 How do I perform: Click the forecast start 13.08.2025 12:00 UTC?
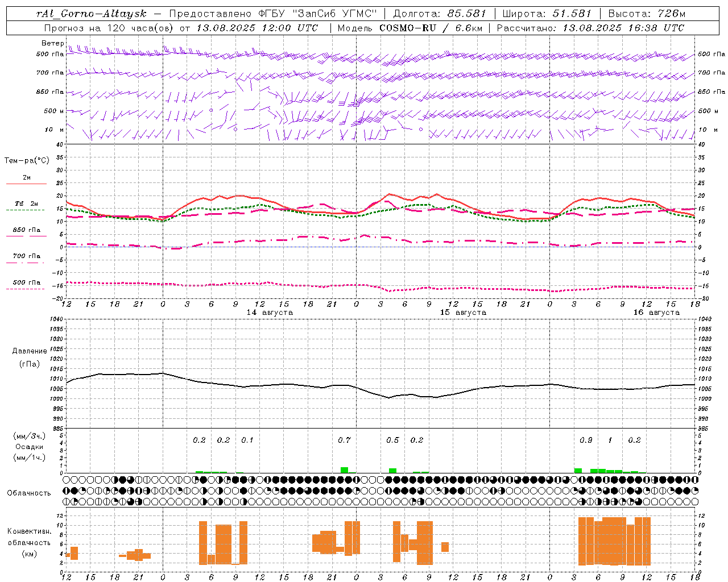(x=257, y=28)
